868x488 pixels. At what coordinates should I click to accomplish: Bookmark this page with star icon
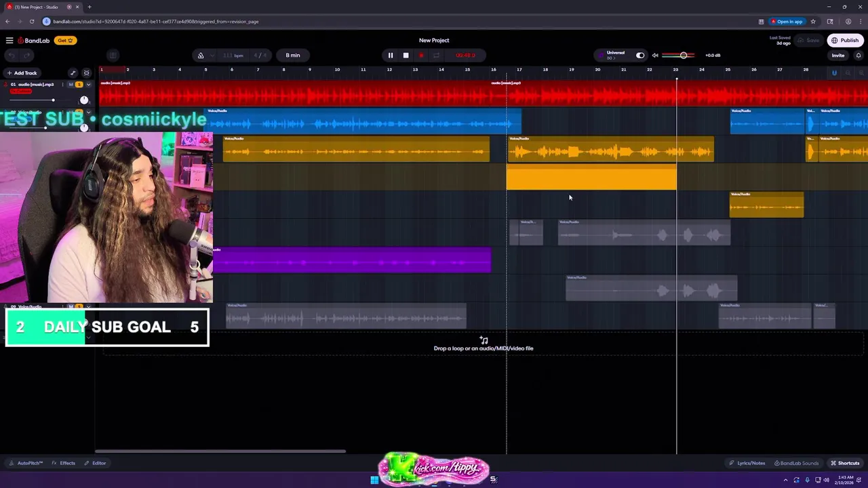812,22
